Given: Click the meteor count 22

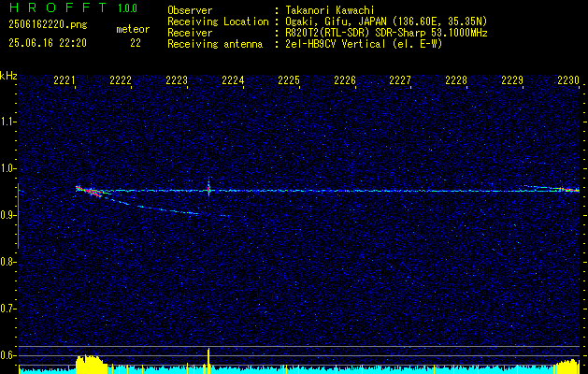Looking at the screenshot, I should pos(136,43).
